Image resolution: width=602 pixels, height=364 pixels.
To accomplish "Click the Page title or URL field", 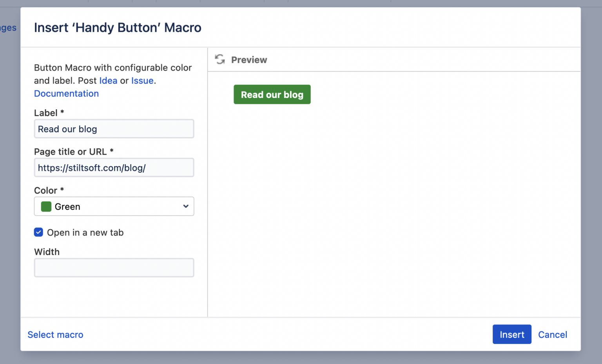I will coord(114,167).
